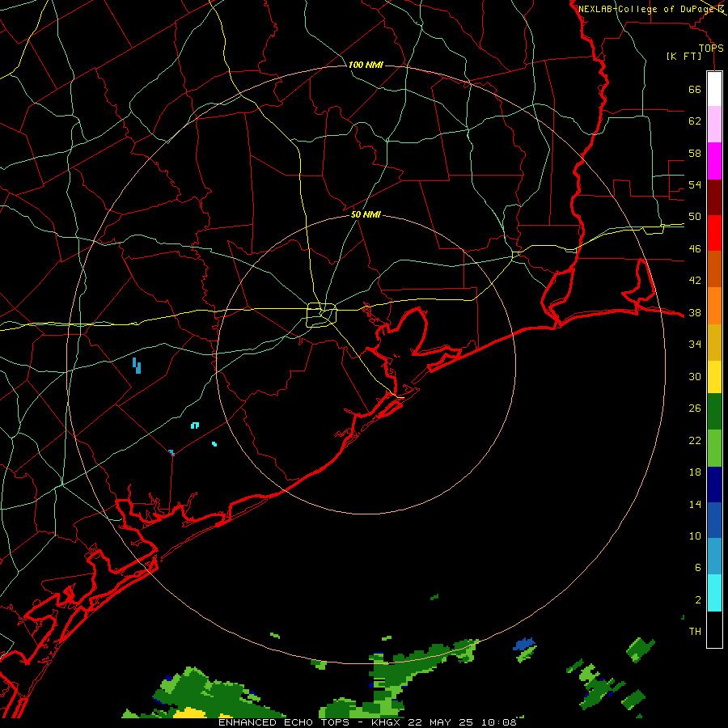Screen dimensions: 728x728
Task: Click the navy 22 kft legend swatch
Action: click(714, 485)
